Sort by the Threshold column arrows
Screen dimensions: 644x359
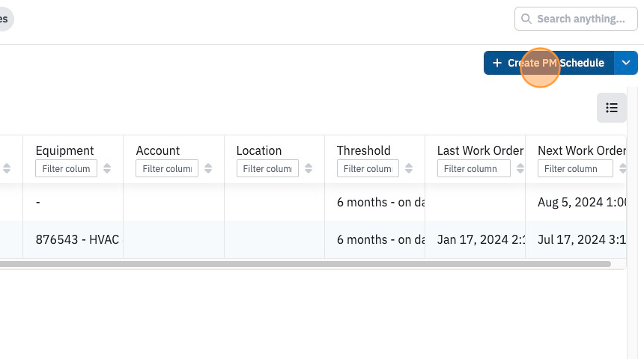pyautogui.click(x=409, y=168)
